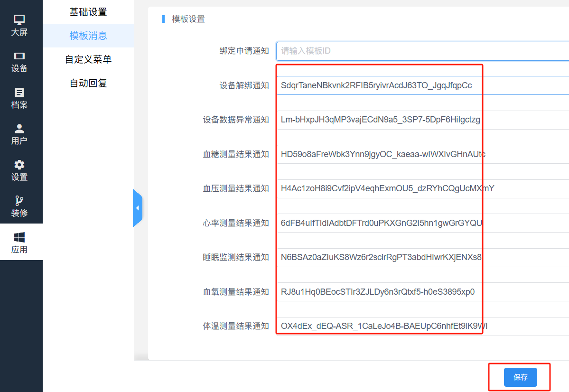Select 模板消息 menu item

pos(88,36)
